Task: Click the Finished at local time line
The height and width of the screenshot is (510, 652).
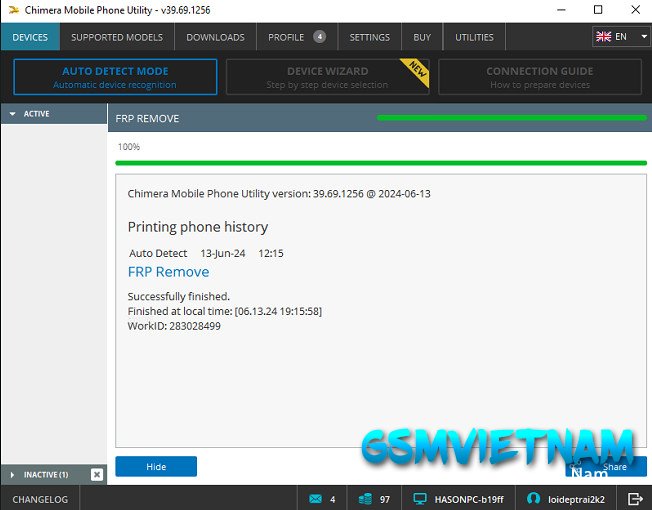Action: tap(225, 311)
